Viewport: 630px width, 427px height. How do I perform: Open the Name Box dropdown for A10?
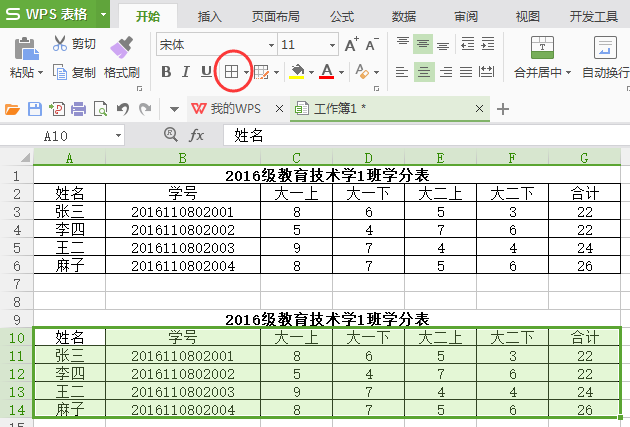tap(118, 135)
